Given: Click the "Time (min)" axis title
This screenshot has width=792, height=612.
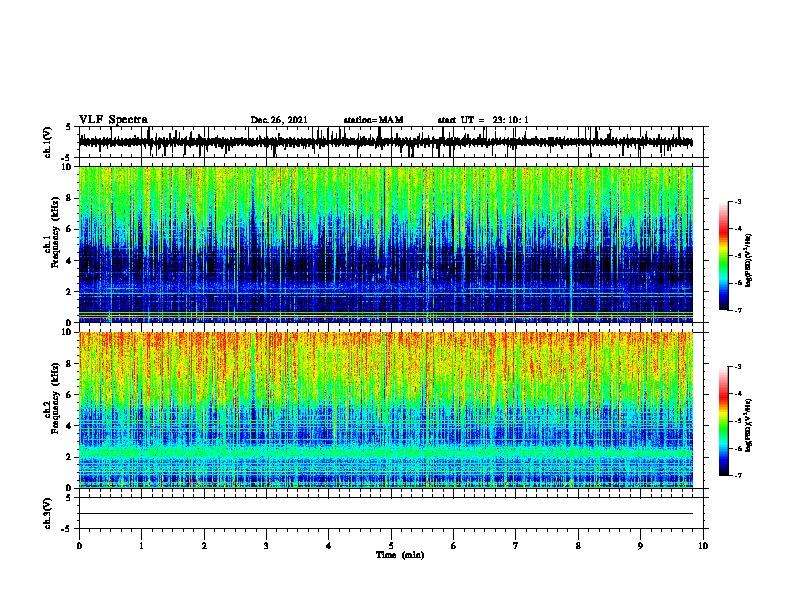Looking at the screenshot, I should (x=400, y=555).
